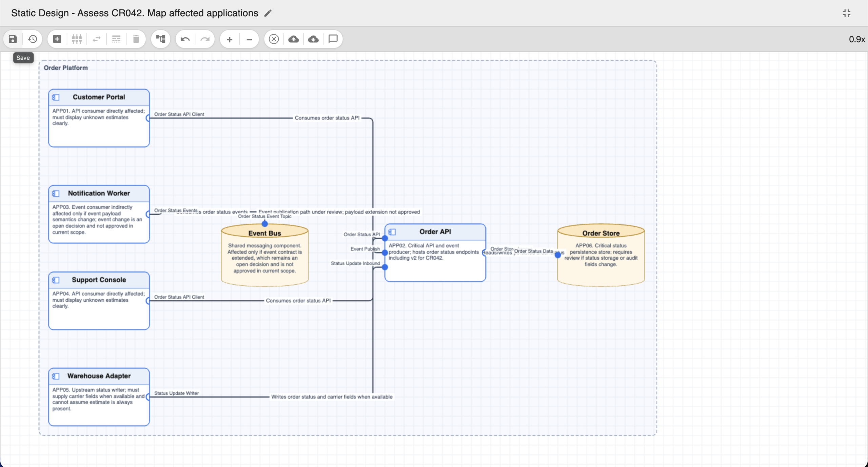
Task: Click the 'Order Status Event Topic' label
Action: pyautogui.click(x=265, y=216)
